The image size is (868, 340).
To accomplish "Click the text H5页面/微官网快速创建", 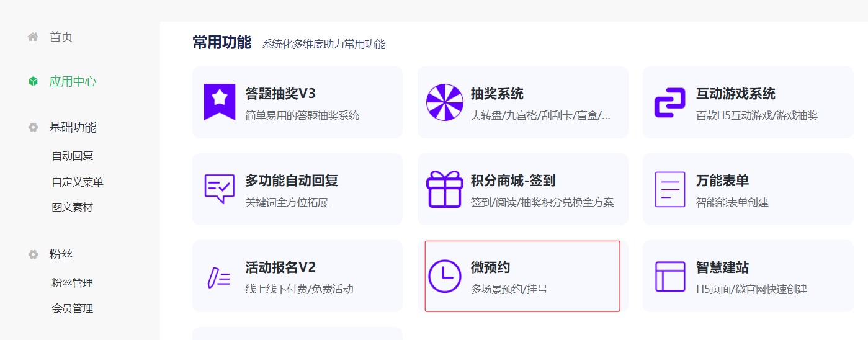I will (x=751, y=289).
